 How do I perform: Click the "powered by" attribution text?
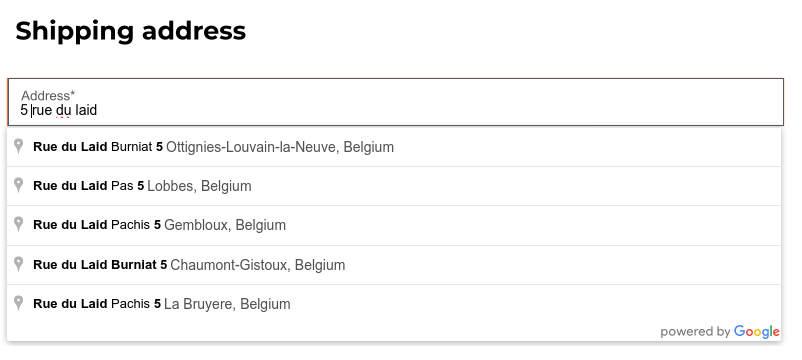pyautogui.click(x=695, y=332)
